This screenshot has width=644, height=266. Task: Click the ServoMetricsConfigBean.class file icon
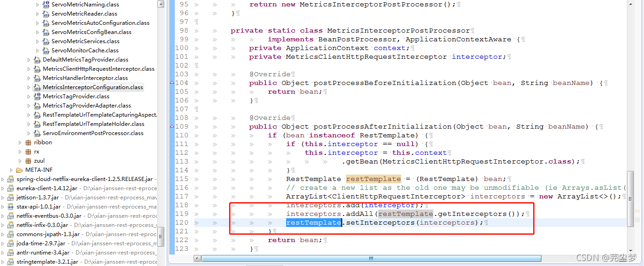[46, 32]
